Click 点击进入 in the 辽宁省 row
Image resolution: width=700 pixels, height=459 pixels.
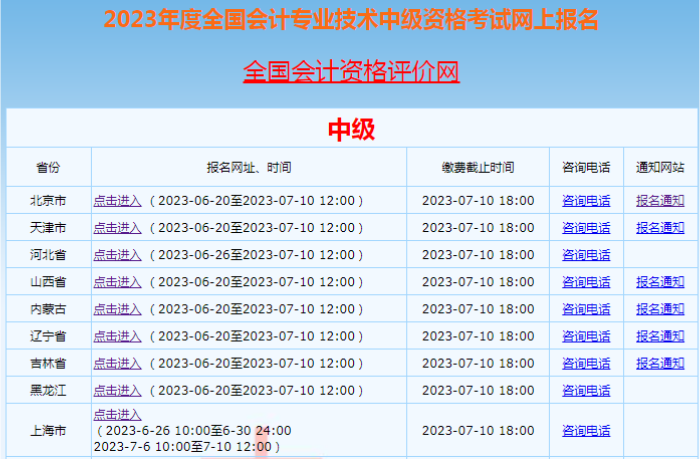[117, 336]
